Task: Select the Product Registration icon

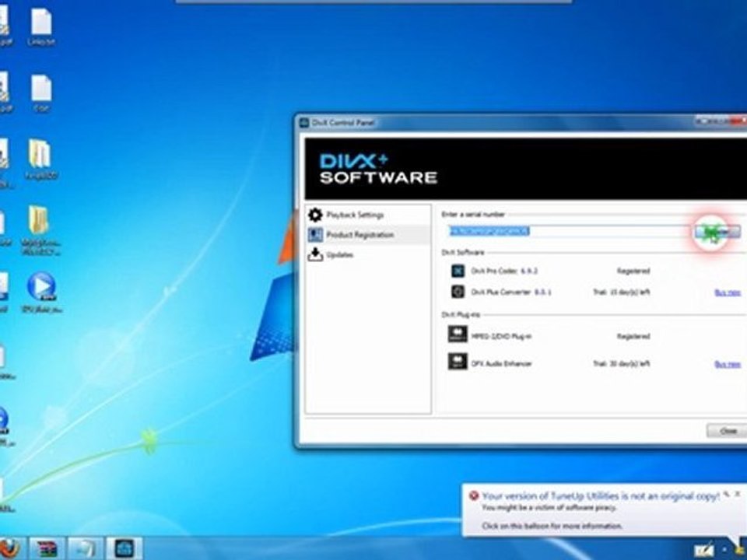Action: click(315, 234)
